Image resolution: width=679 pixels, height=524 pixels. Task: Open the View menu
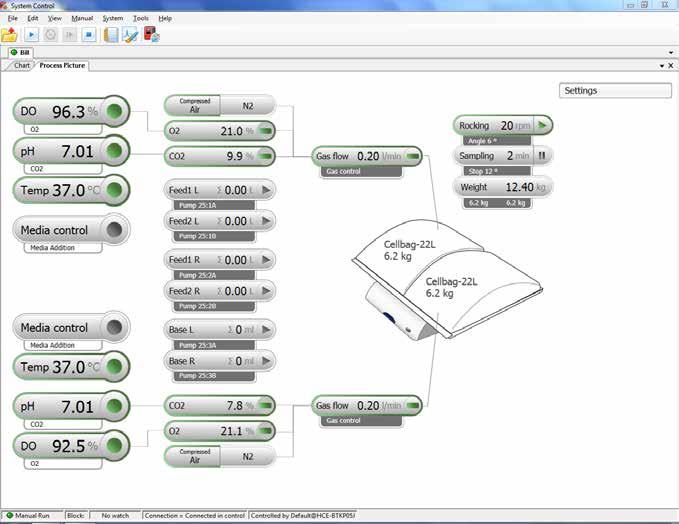[x=55, y=18]
